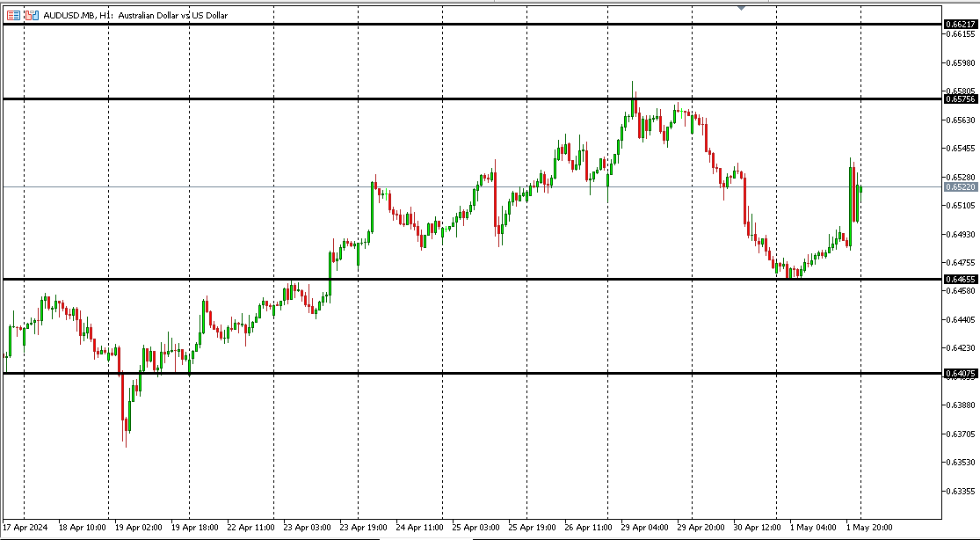Select price scale value 0.64580
The width and height of the screenshot is (980, 540).
pyautogui.click(x=962, y=291)
